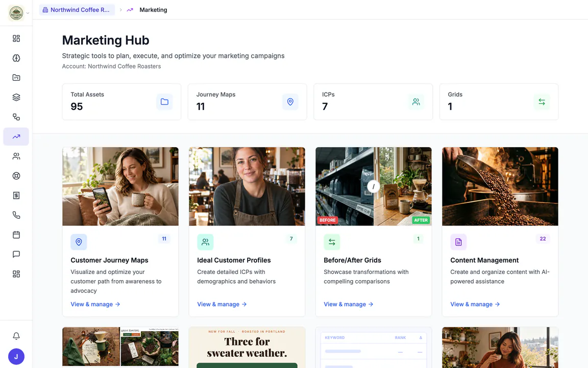Click the brain icon in the sidebar
This screenshot has width=588, height=368.
click(x=16, y=58)
